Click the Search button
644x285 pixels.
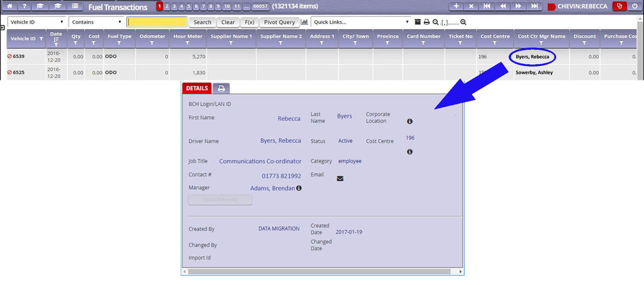coord(202,22)
